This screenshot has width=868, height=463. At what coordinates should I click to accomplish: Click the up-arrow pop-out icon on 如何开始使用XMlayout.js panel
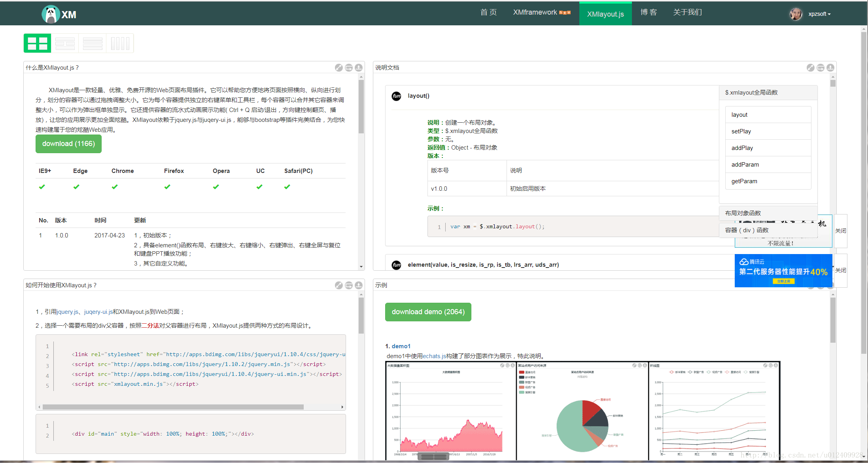tap(359, 285)
